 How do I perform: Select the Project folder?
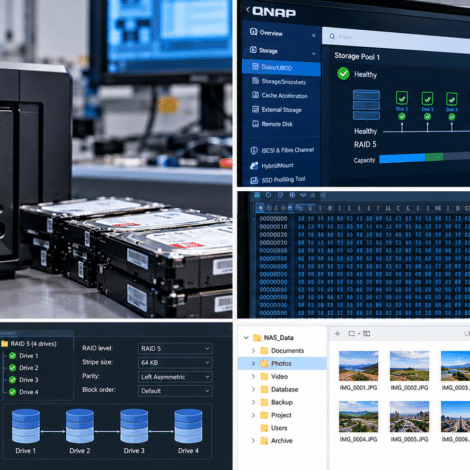(276, 415)
